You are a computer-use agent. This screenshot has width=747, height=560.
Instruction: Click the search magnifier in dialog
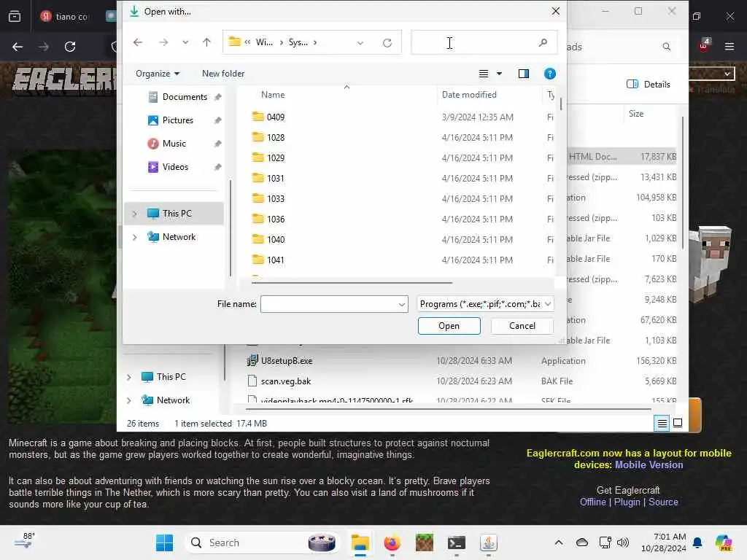click(543, 42)
